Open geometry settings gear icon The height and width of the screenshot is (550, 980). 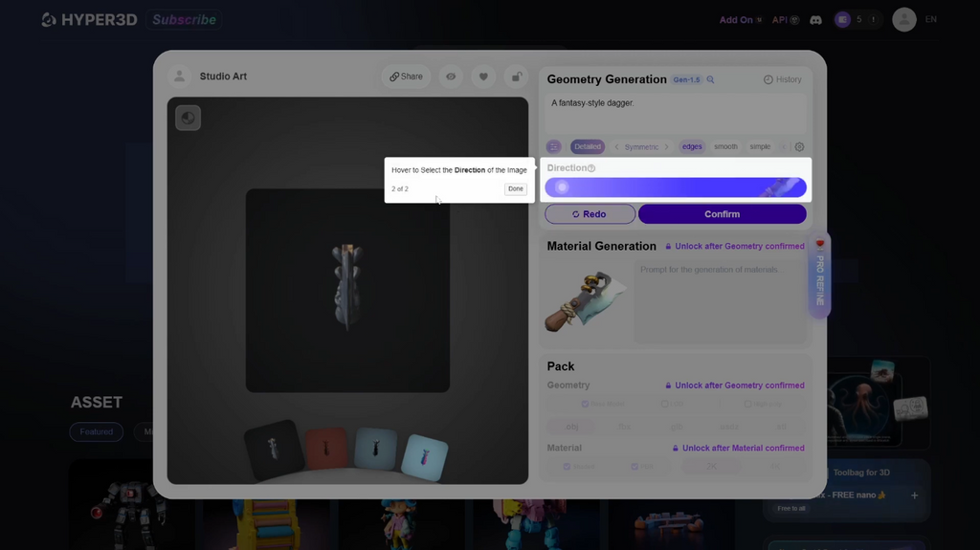pyautogui.click(x=799, y=147)
